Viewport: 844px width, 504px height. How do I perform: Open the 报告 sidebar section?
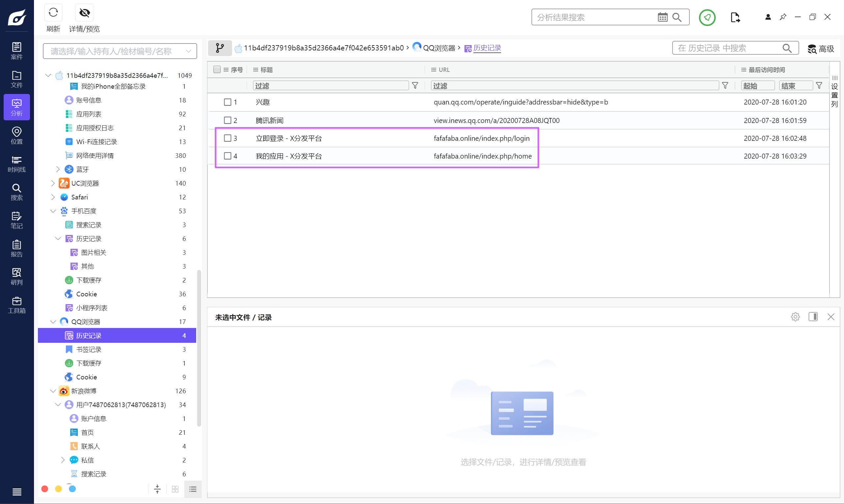coord(16,248)
